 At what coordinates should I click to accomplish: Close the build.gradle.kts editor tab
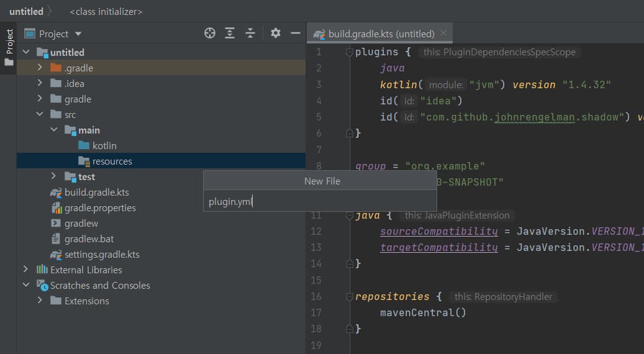(443, 34)
